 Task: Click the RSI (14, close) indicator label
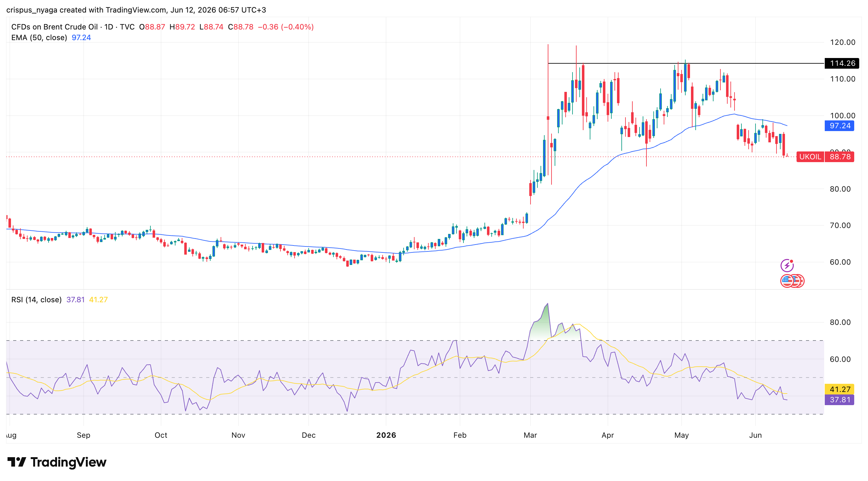[x=36, y=300]
